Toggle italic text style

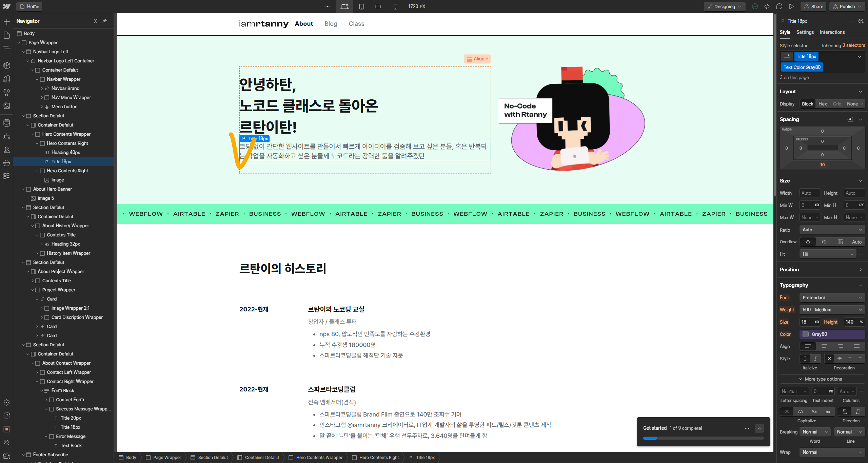pos(815,359)
